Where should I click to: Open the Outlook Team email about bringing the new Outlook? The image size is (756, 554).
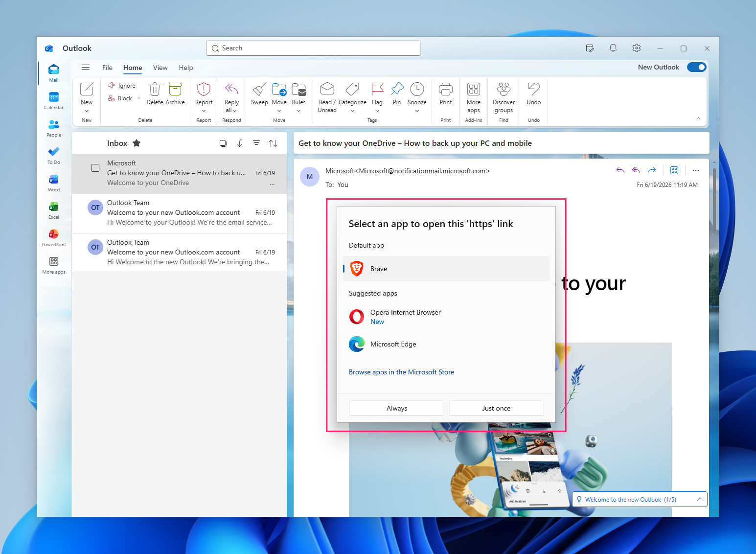tap(179, 253)
